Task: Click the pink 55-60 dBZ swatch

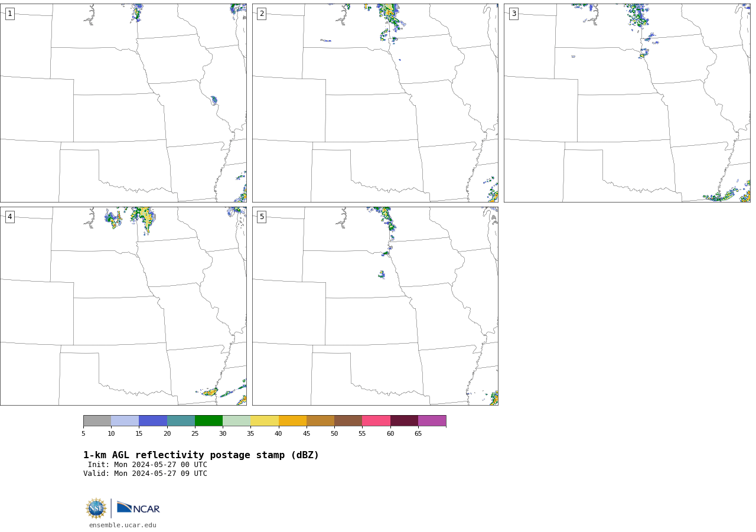Action: 376,421
